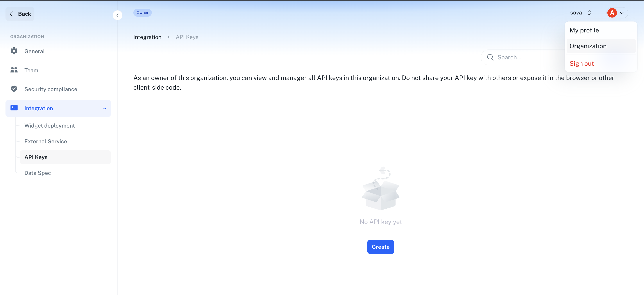Collapse the sidebar with the left chevron
Viewport: 644px width, 295px height.
click(x=118, y=15)
